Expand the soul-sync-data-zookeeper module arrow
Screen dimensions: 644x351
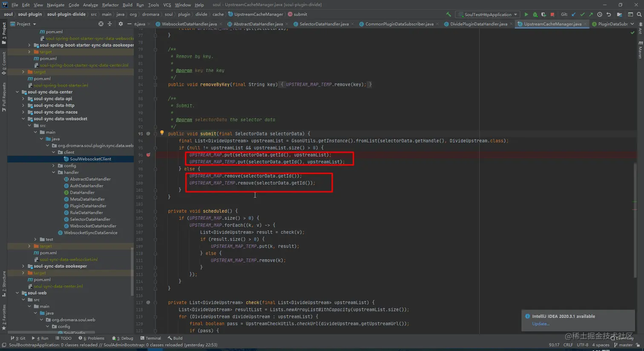click(x=23, y=266)
